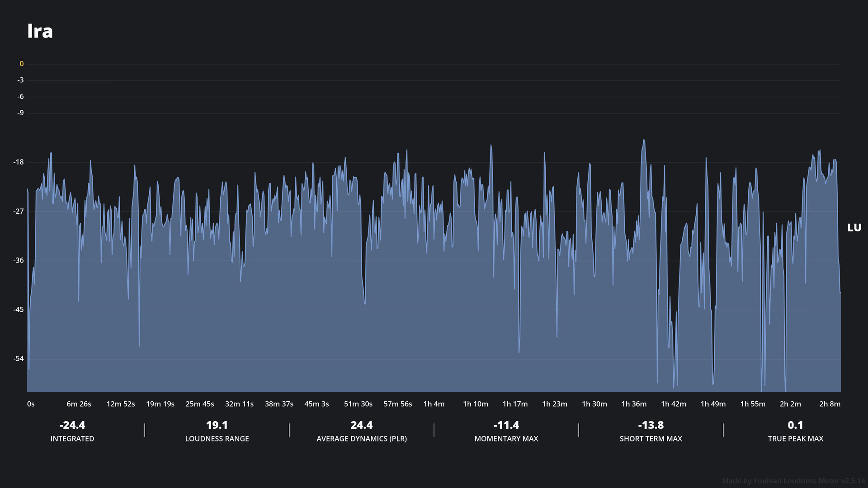Click the 19m 19s time marker

[160, 404]
